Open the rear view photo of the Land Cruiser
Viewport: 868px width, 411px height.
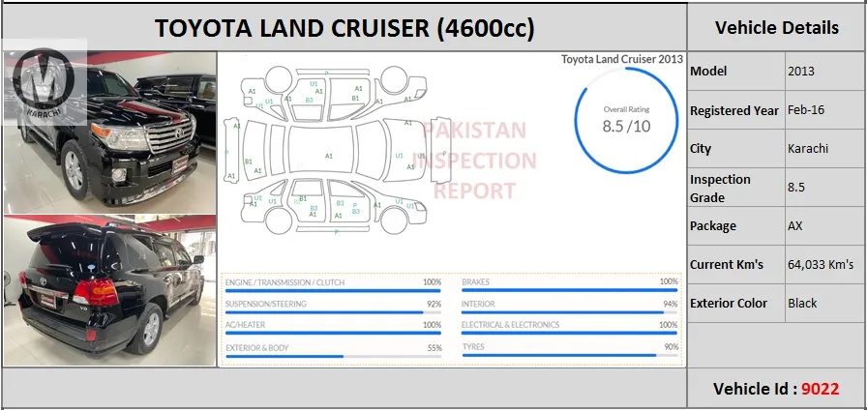coord(109,290)
